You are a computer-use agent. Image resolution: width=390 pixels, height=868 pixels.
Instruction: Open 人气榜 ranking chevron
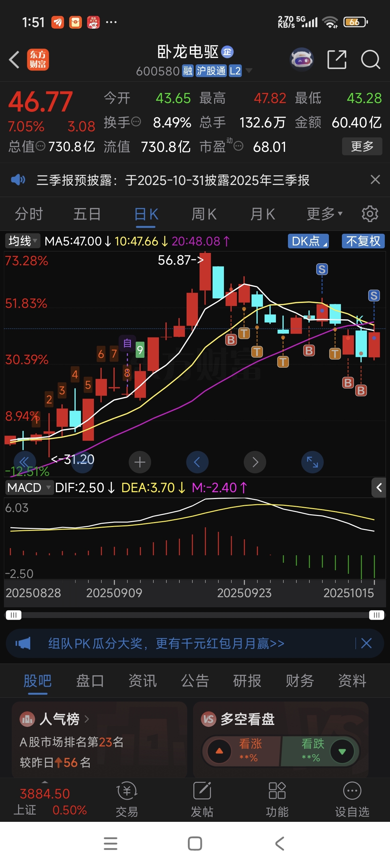click(87, 719)
